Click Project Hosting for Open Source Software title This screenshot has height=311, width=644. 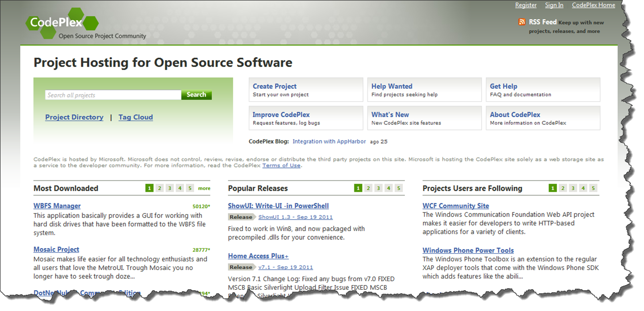pyautogui.click(x=163, y=63)
